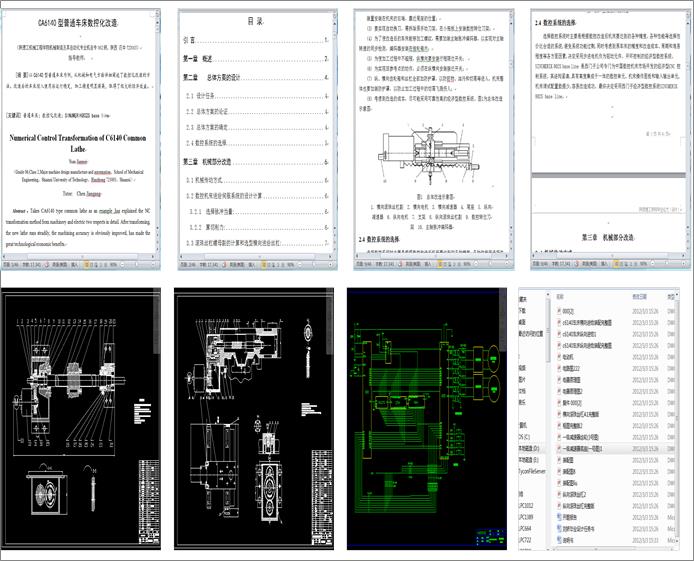
Task: Click the 引言 entry in table of contents
Action: pos(256,40)
